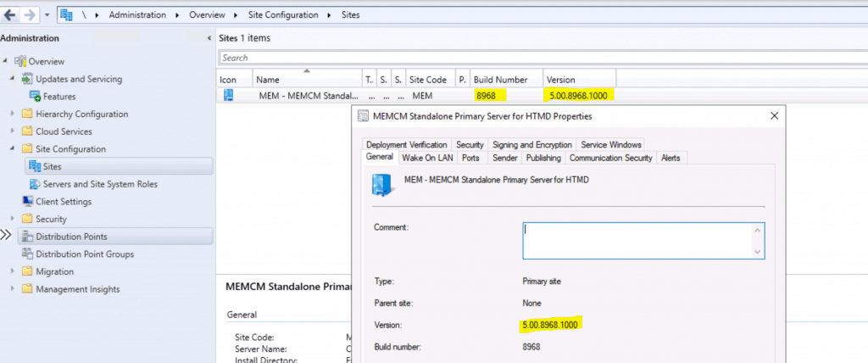The height and width of the screenshot is (363, 868).
Task: Click the Icon column header
Action: (235, 79)
